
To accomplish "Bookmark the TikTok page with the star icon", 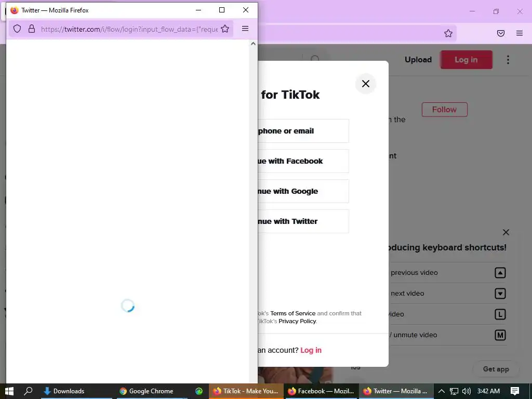I will click(448, 33).
